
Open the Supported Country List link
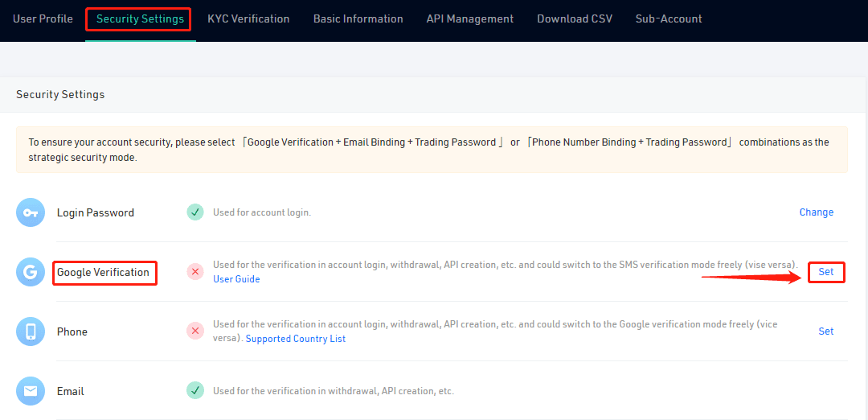(x=296, y=339)
